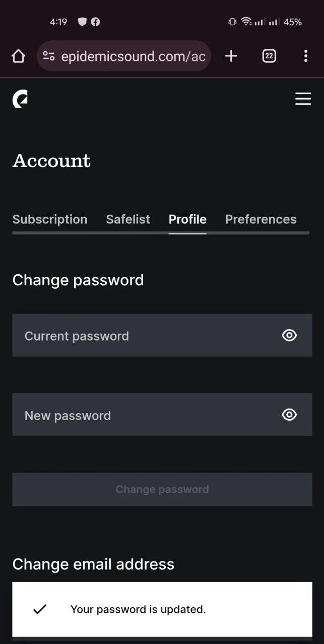Select the Profile tab
This screenshot has width=324, height=644.
click(x=187, y=219)
